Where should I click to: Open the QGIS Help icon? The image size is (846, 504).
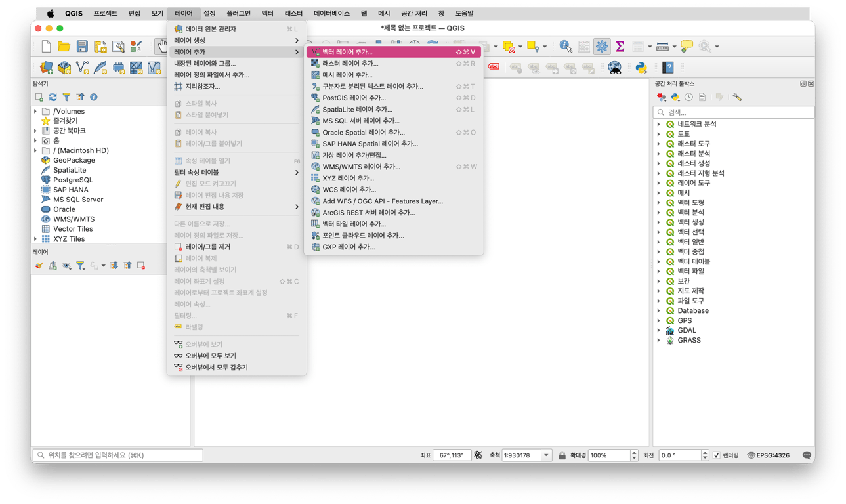point(668,66)
